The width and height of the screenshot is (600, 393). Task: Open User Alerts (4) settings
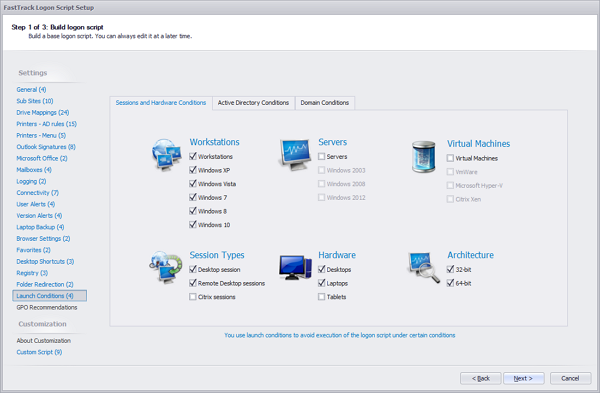click(x=36, y=204)
